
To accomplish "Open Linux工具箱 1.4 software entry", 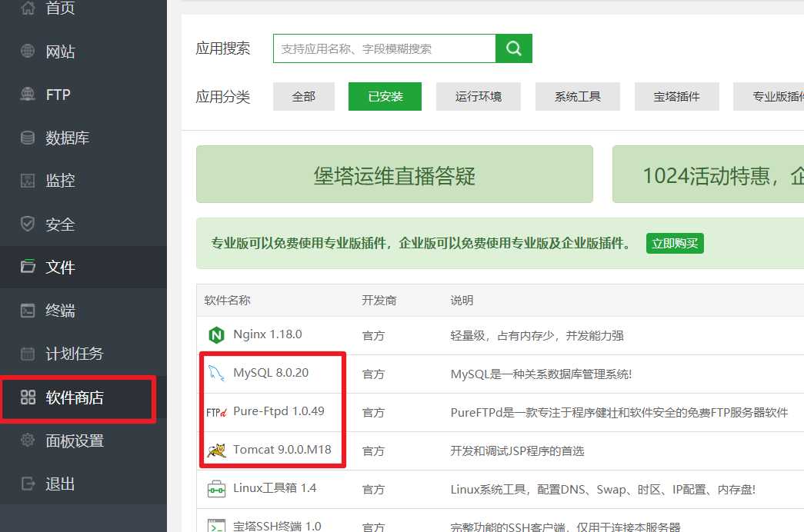I will coord(275,488).
